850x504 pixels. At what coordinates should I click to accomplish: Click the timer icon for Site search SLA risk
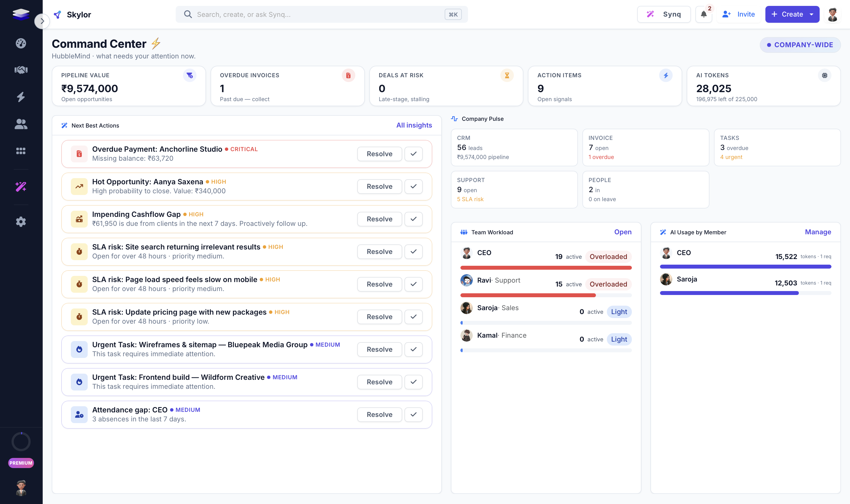[x=79, y=252]
